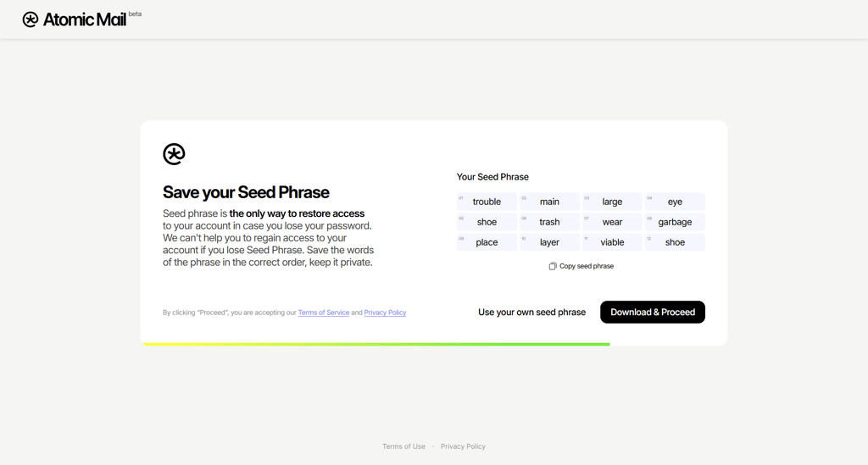The image size is (868, 465).
Task: Click the asterisk logo icon in the card
Action: pos(174,154)
